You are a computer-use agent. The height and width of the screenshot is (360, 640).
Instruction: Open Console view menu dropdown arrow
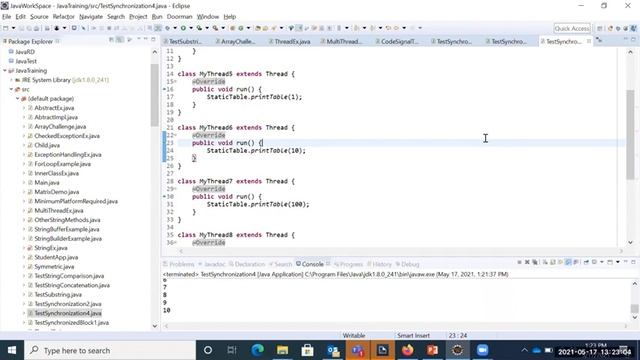tap(618, 262)
